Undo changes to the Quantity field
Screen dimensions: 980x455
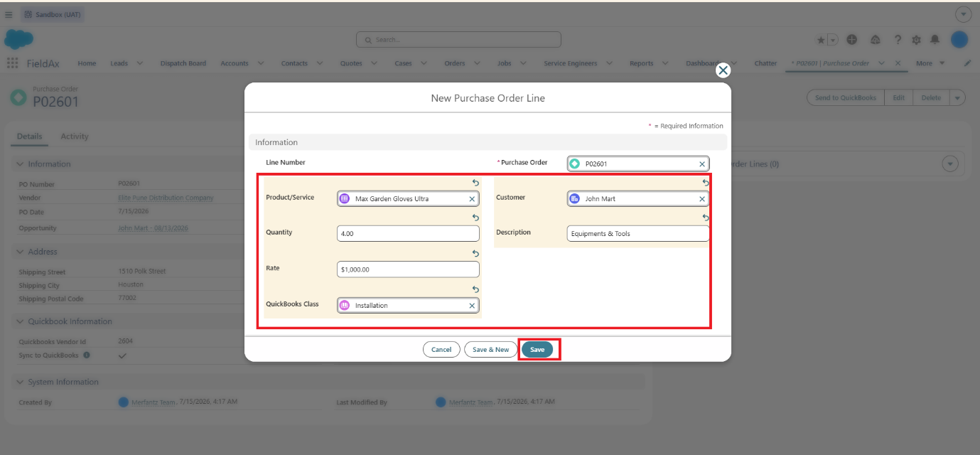[x=475, y=218]
